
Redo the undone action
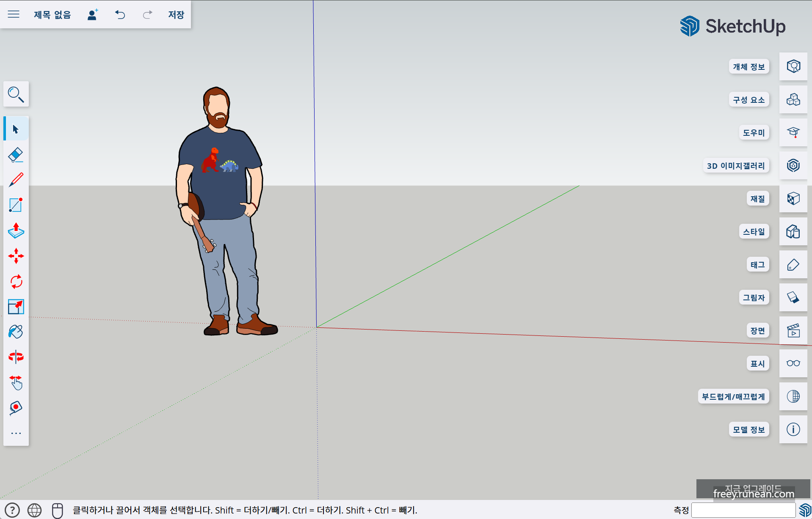147,14
